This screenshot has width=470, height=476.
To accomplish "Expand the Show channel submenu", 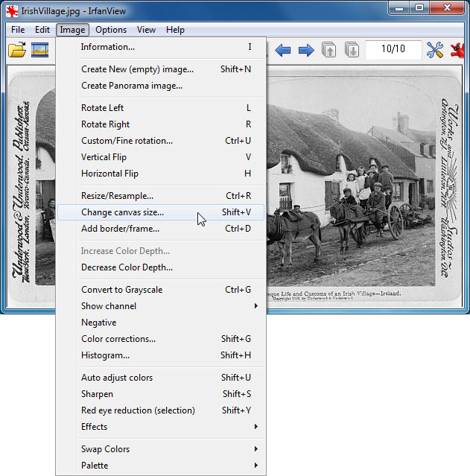I will click(x=161, y=306).
